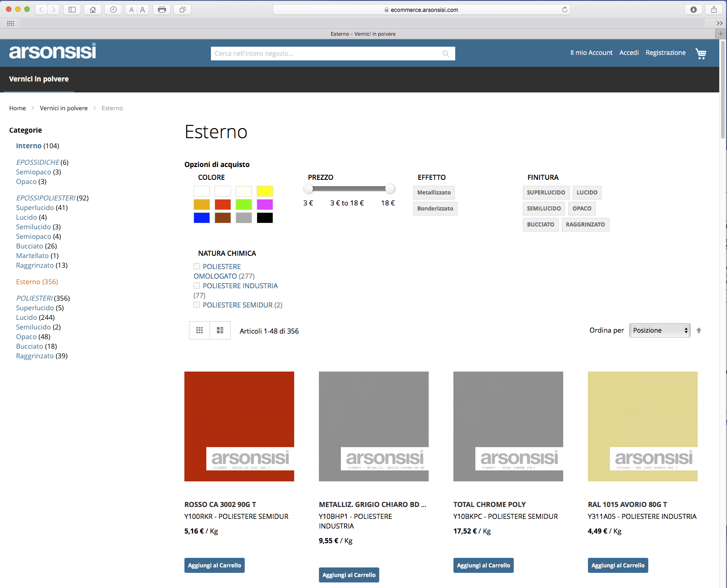This screenshot has height=588, width=727.
Task: Open the Ordina per Posizione dropdown
Action: pyautogui.click(x=660, y=330)
